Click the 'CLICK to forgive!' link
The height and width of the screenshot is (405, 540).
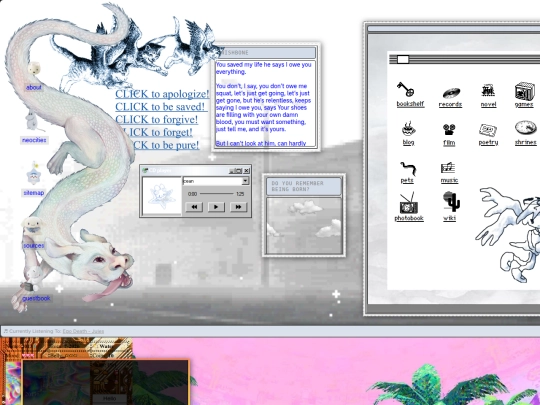[x=156, y=119]
